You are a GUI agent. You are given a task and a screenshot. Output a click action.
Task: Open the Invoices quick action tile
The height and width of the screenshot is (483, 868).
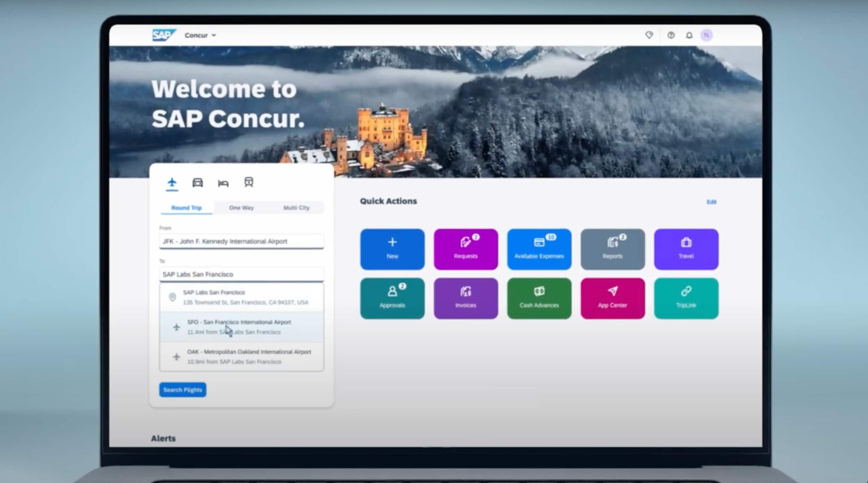point(466,298)
